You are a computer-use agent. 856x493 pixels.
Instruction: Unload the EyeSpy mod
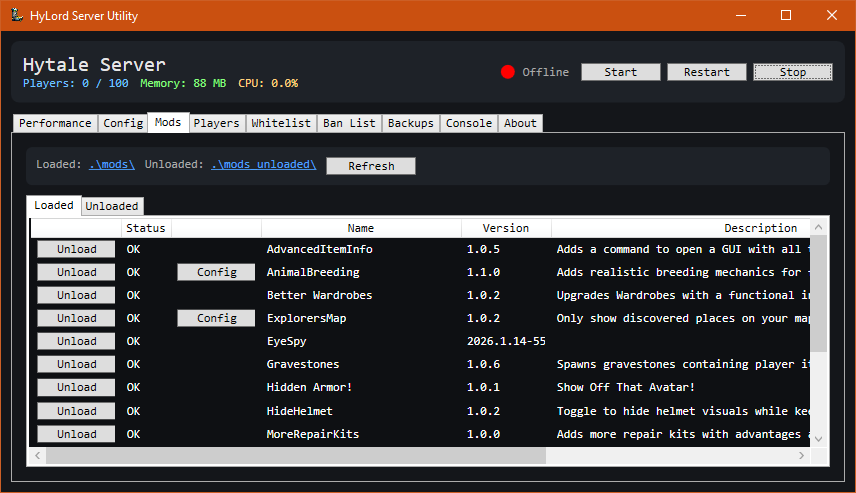(76, 341)
